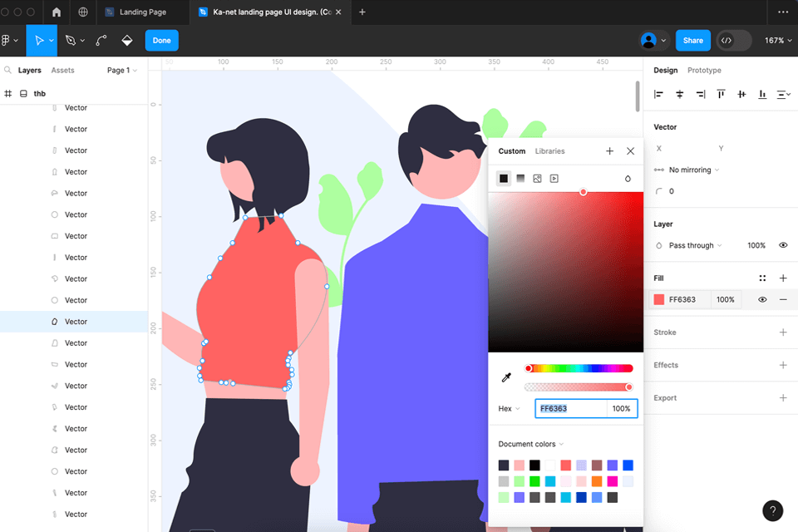Click the Share button

(692, 40)
